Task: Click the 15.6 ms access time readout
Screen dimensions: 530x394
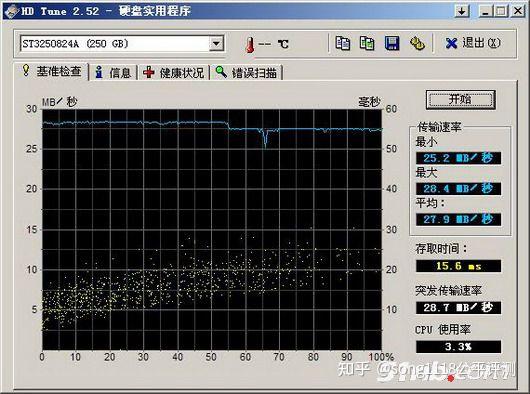Action: click(x=458, y=266)
